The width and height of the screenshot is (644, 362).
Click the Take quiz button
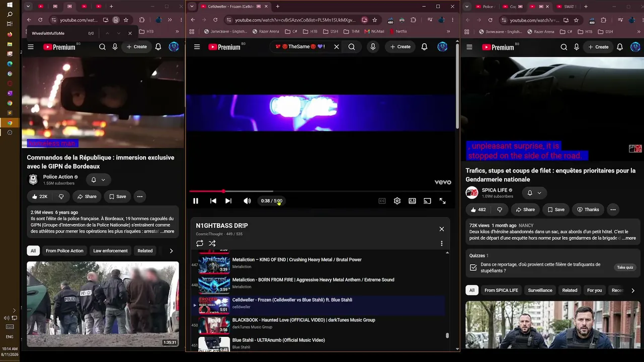pos(625,267)
